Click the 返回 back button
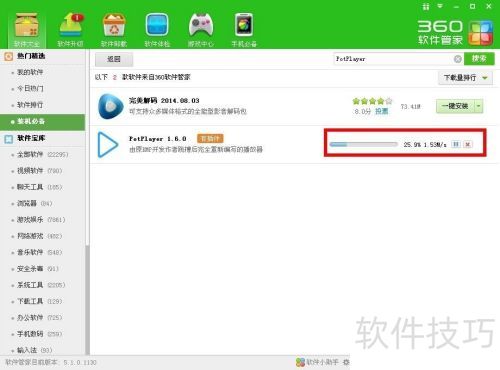This screenshot has width=500, height=370. pos(114,59)
